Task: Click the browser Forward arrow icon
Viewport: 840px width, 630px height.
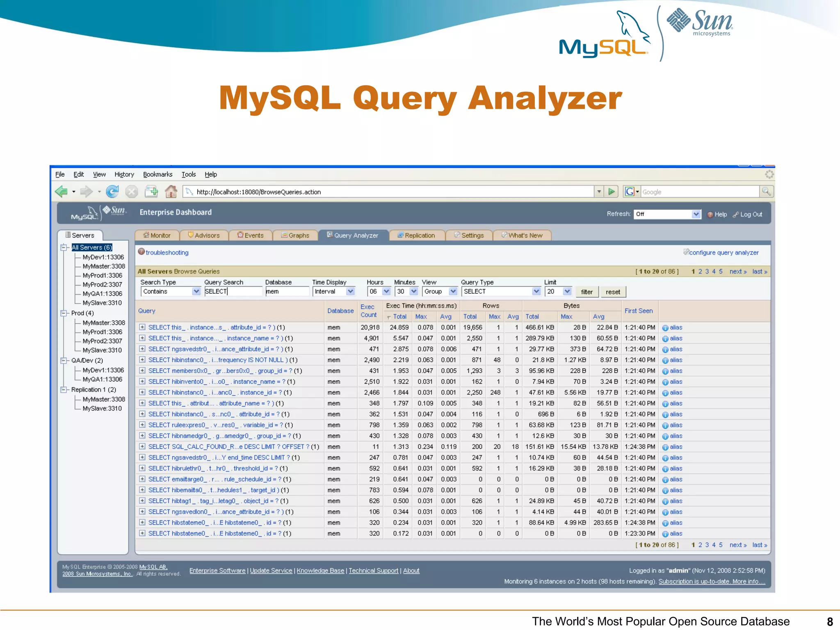Action: pyautogui.click(x=87, y=192)
